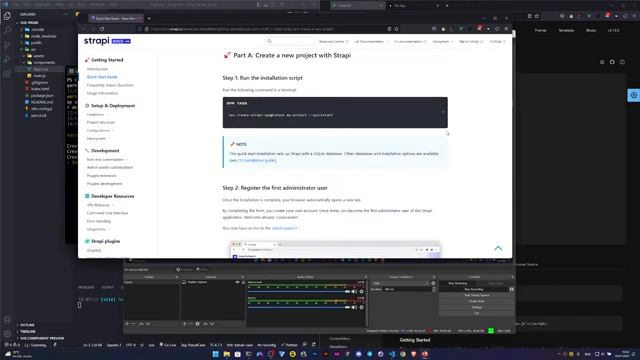Toggle visibility eye of Display Capture source
This screenshot has height=360, width=640.
pyautogui.click(x=237, y=282)
